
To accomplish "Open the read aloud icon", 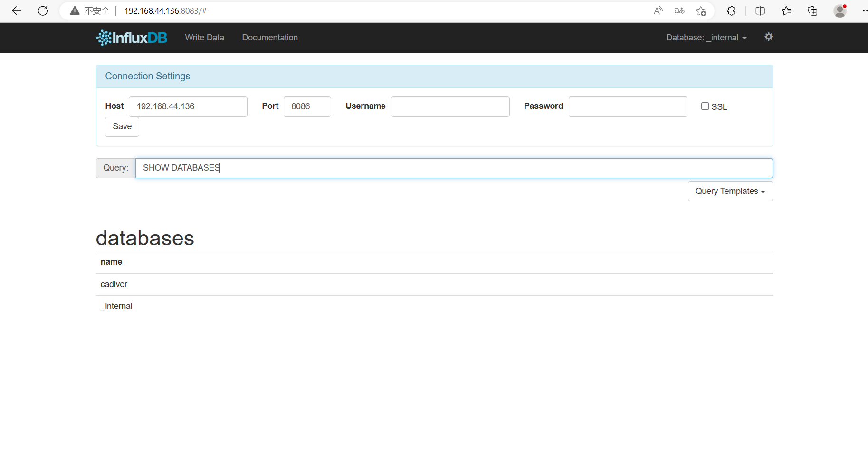I will pos(658,11).
